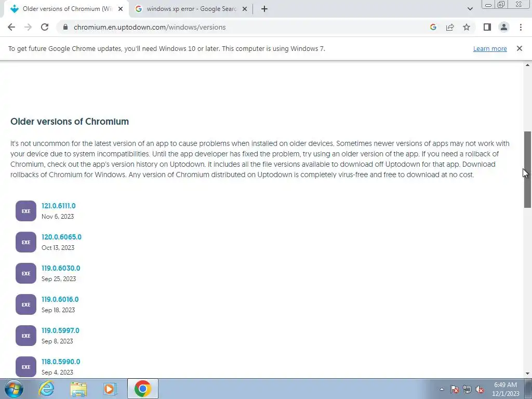
Task: Click the scrollbar up arrow
Action: coord(527,65)
